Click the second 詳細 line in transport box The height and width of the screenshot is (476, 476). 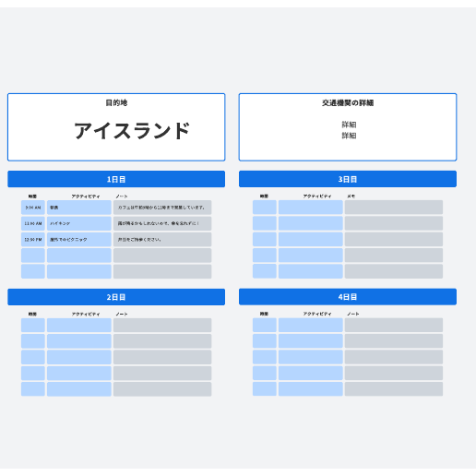point(349,136)
